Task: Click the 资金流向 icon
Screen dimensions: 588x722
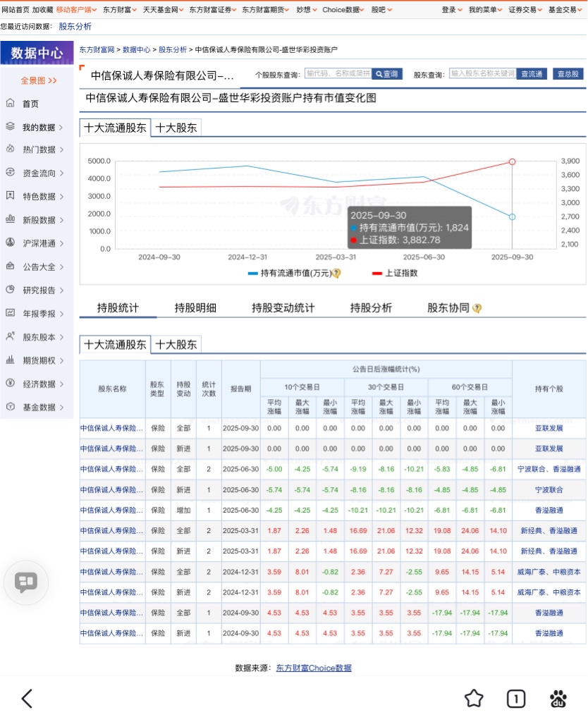Action: coord(10,172)
